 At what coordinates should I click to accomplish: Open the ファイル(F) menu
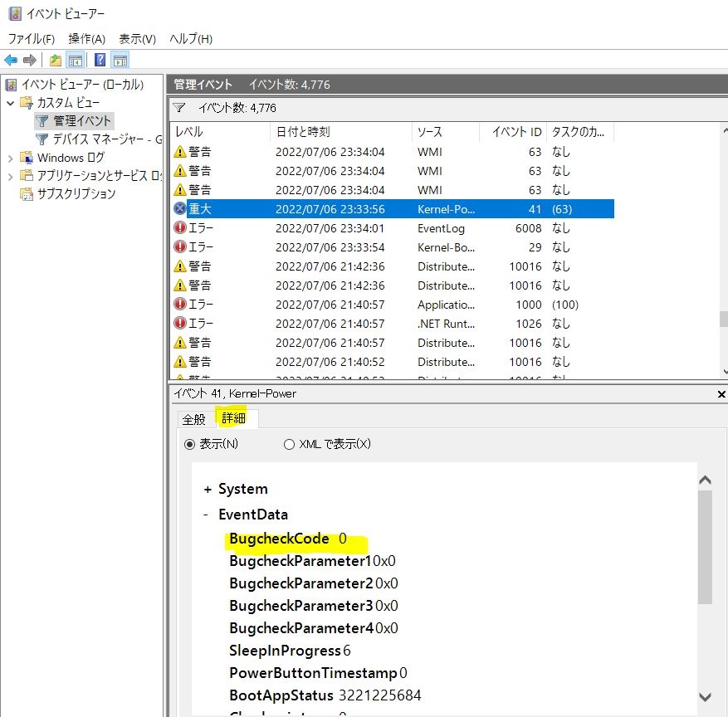click(x=32, y=38)
